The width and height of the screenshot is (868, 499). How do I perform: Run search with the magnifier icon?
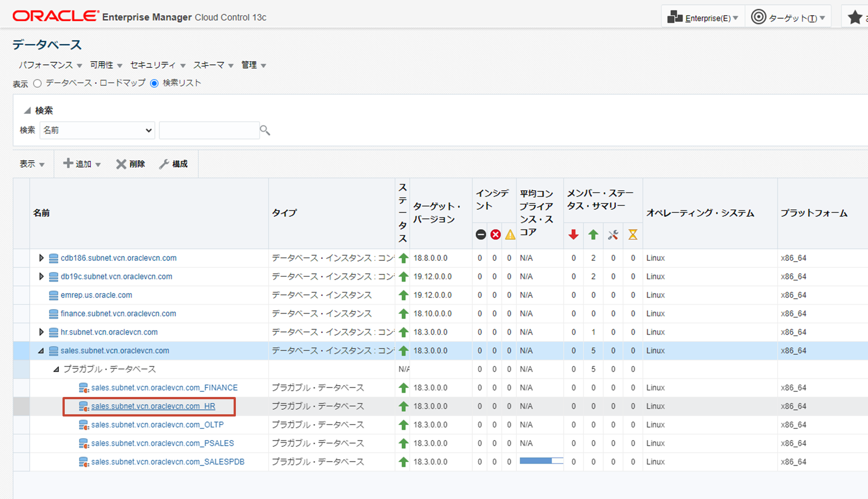(265, 130)
